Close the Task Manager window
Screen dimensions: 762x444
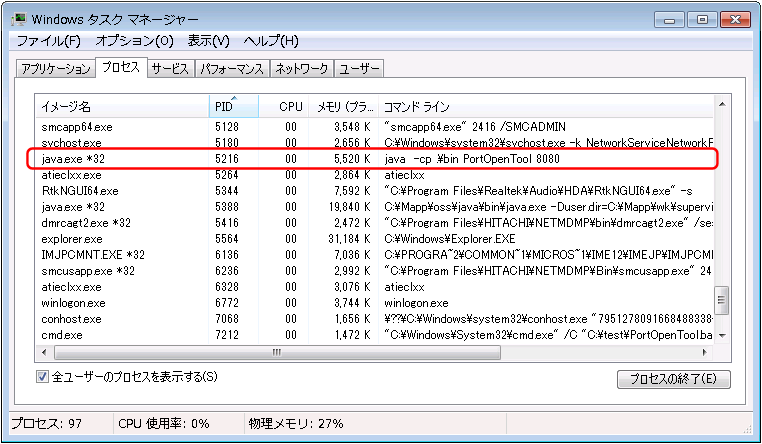(x=735, y=20)
